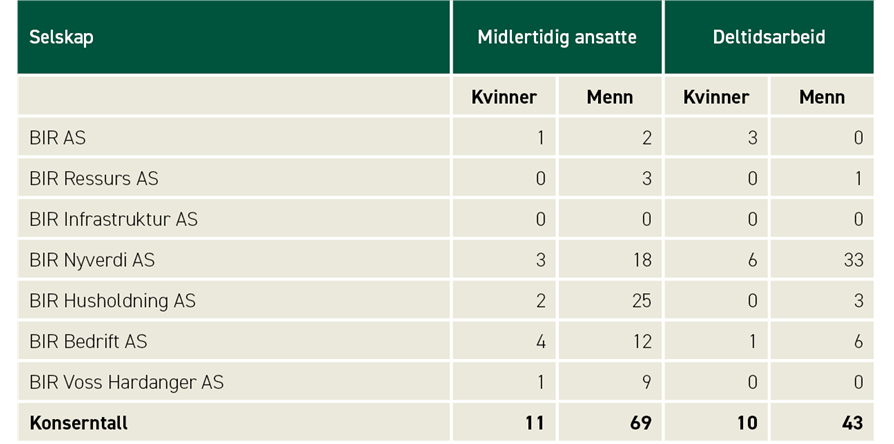
Task: Select the BIR Nyverdi AS row label
Action: click(x=92, y=260)
